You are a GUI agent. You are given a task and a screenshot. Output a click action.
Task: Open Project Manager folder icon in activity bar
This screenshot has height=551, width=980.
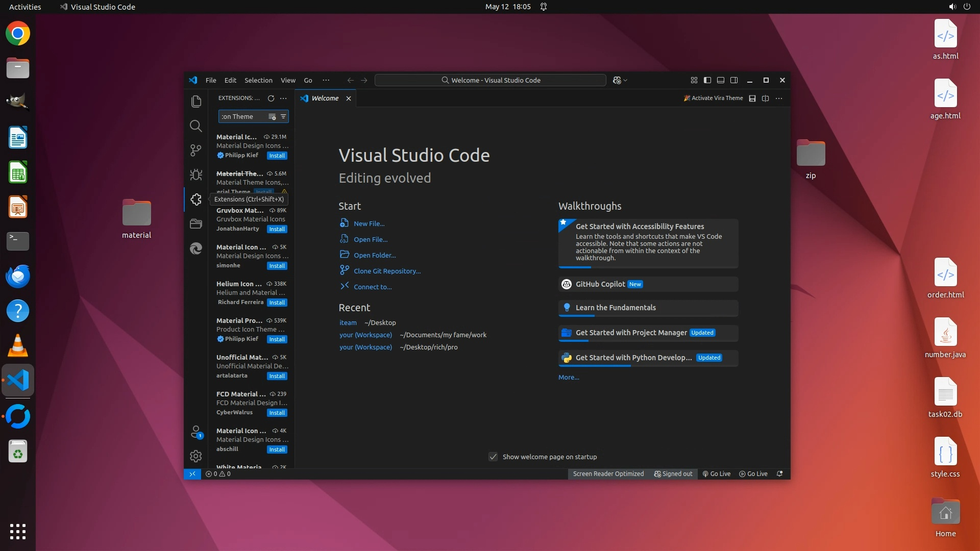[x=196, y=224]
